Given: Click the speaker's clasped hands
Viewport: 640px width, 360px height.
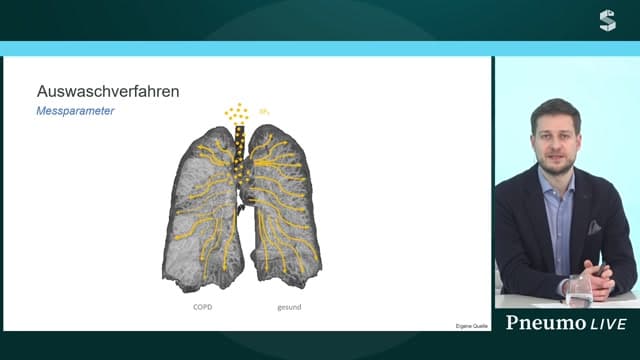Looking at the screenshot, I should 599,278.
